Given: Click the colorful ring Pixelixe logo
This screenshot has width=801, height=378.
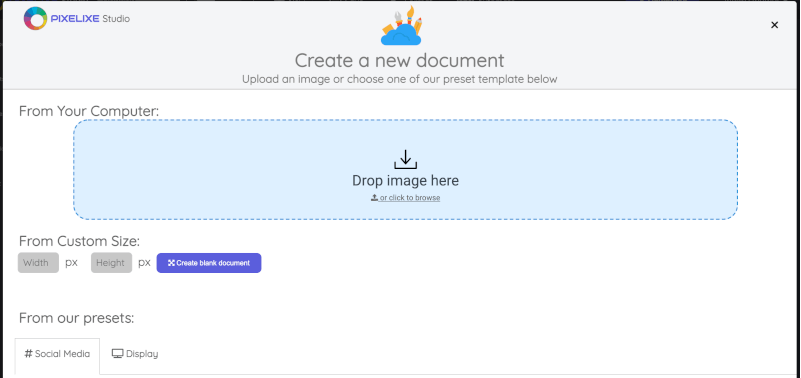Looking at the screenshot, I should tap(35, 18).
